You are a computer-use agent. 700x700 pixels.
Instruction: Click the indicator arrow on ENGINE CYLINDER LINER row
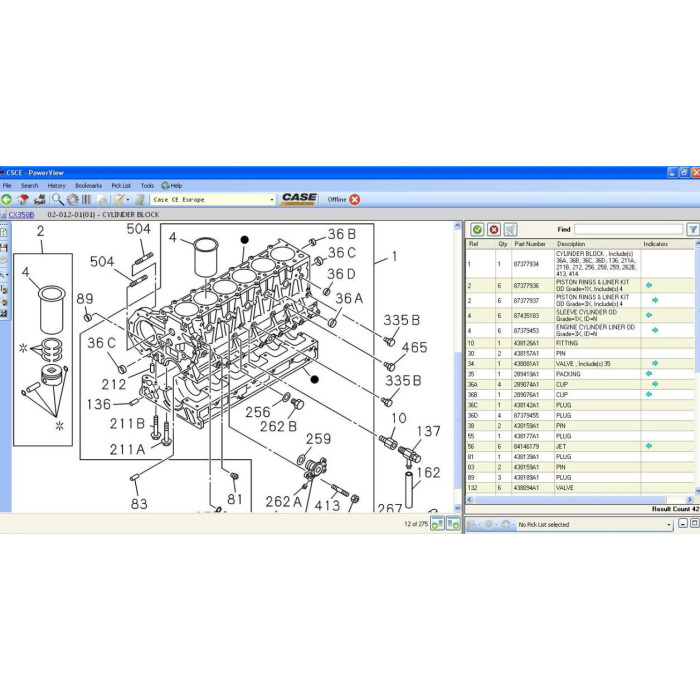pyautogui.click(x=655, y=330)
